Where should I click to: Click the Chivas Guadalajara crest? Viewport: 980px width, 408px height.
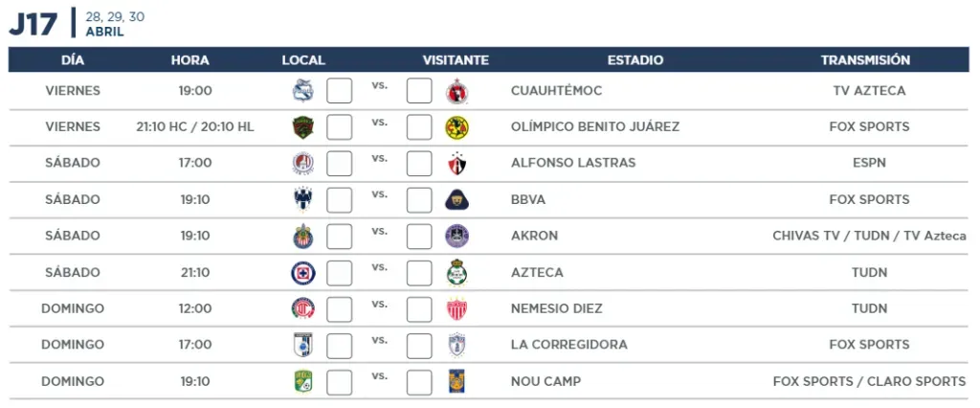click(303, 236)
